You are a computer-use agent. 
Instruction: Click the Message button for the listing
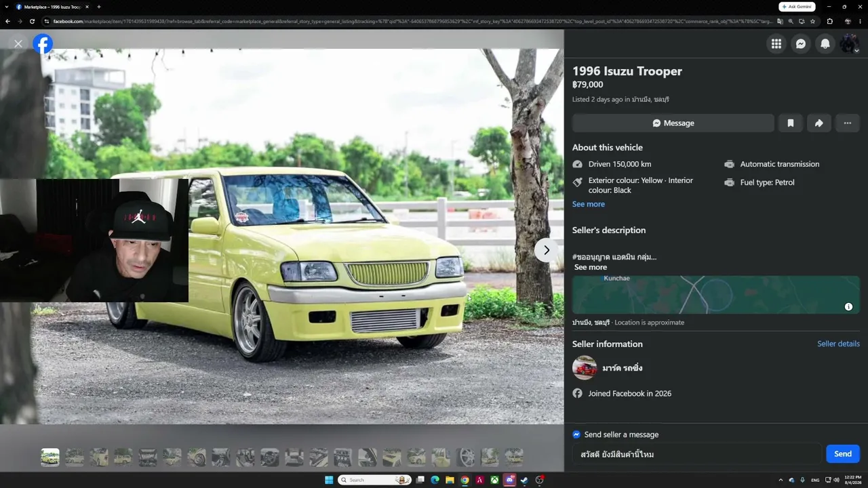[x=673, y=123]
